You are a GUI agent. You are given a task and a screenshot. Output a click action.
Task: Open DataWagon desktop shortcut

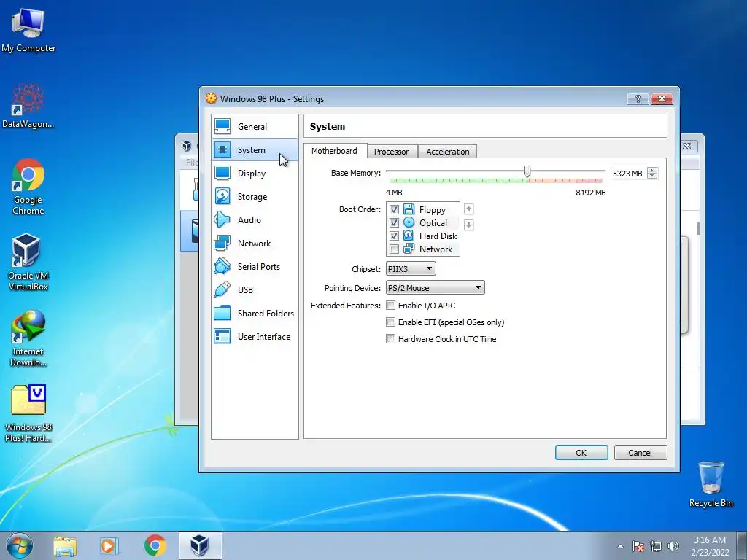28,106
